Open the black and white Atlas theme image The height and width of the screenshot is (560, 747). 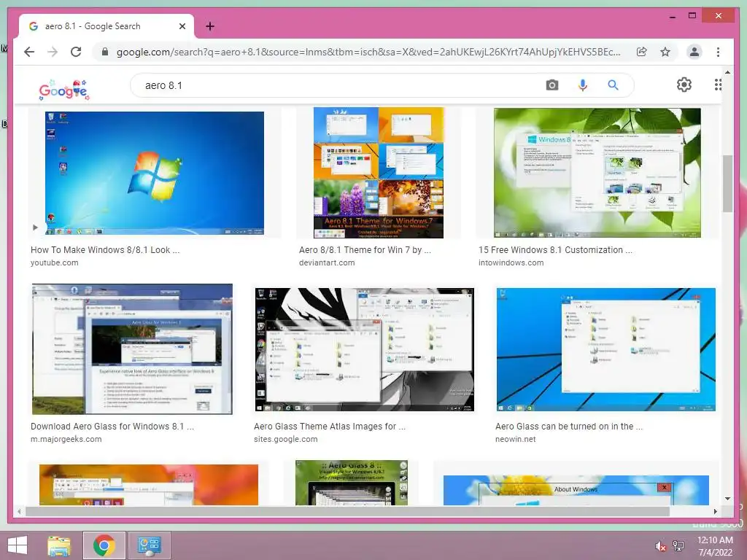point(364,349)
